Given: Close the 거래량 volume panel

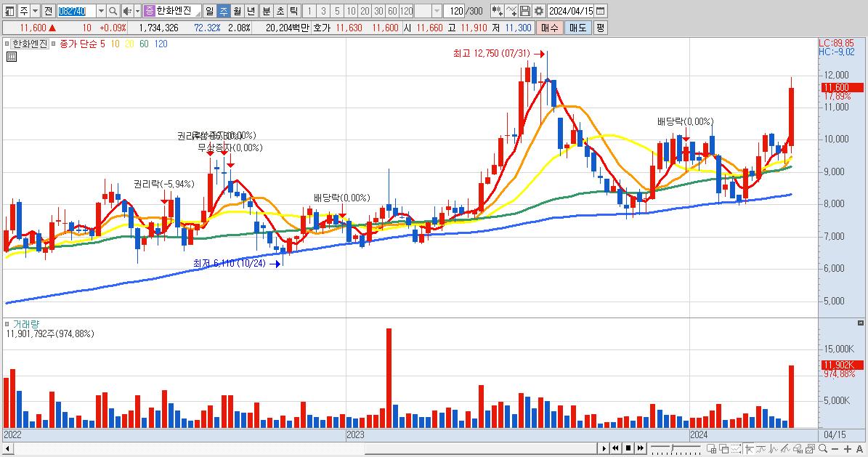Looking at the screenshot, I should [860, 323].
